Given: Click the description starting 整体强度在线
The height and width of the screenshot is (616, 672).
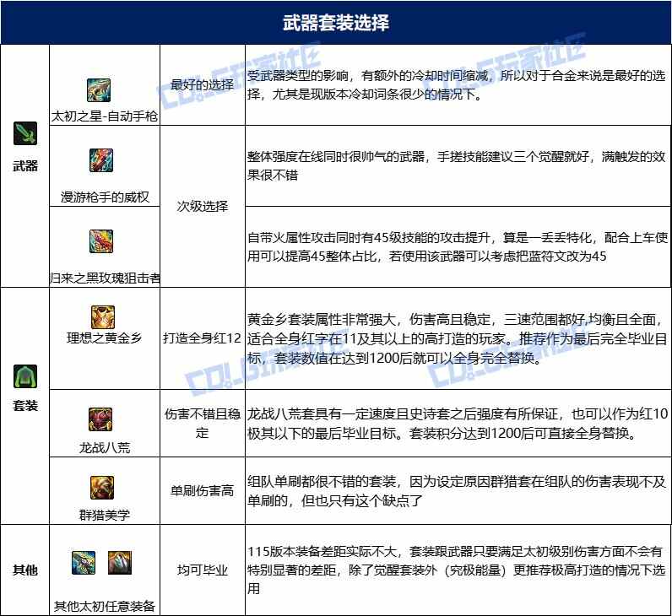Looking at the screenshot, I should pyautogui.click(x=457, y=165).
